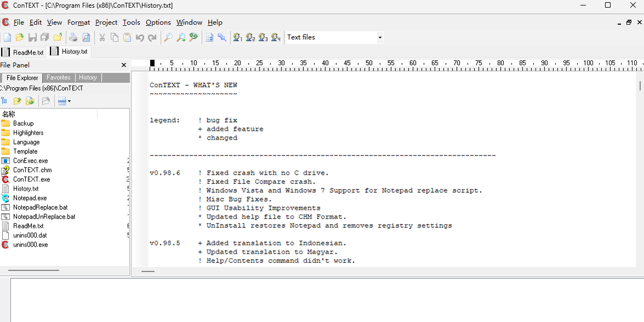Run user command 2 icon

tap(251, 37)
